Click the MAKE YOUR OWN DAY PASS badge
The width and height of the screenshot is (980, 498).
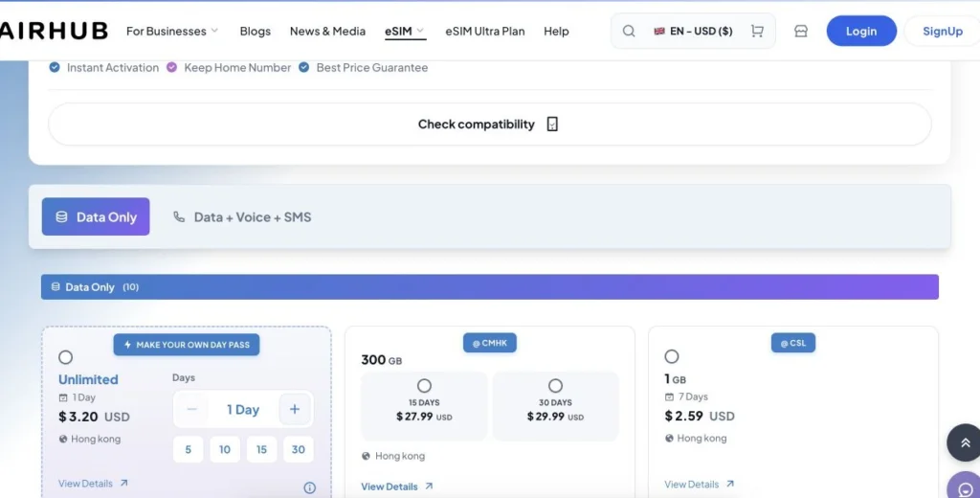point(187,345)
